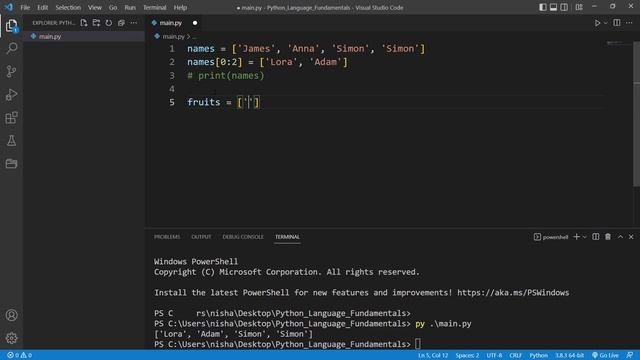The width and height of the screenshot is (640, 360).
Task: Refresh the Explorer file list
Action: click(x=109, y=23)
